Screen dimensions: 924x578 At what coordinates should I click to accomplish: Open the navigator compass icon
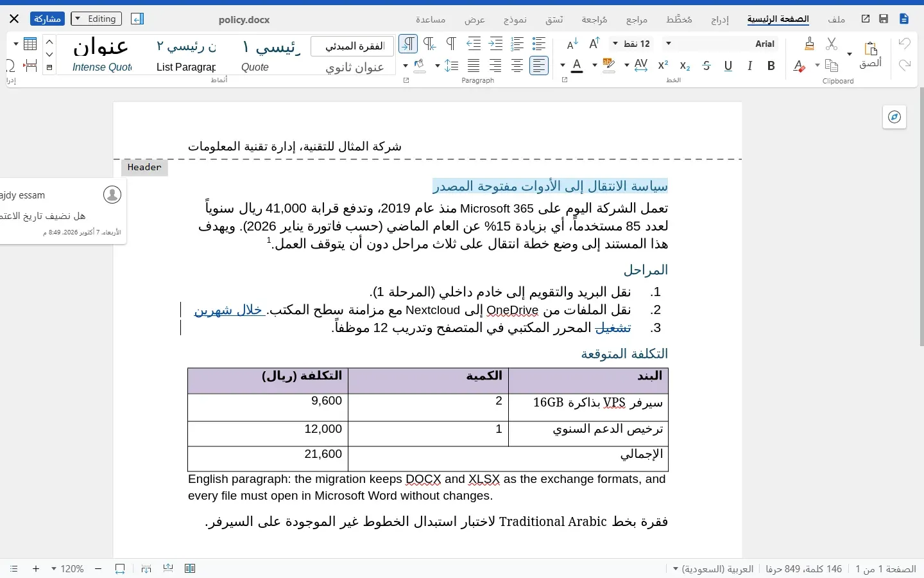pos(894,117)
